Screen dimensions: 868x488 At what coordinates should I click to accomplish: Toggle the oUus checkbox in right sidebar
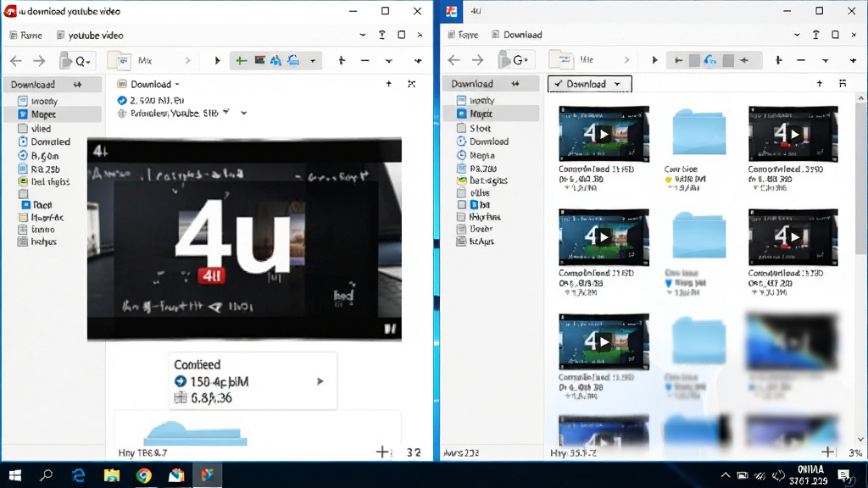[461, 192]
